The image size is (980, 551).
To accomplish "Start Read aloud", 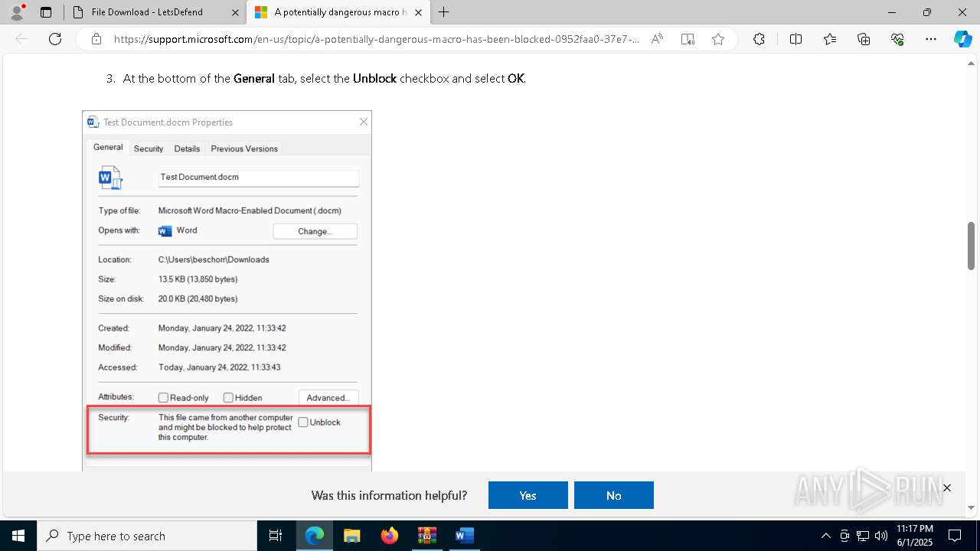I will pyautogui.click(x=657, y=39).
